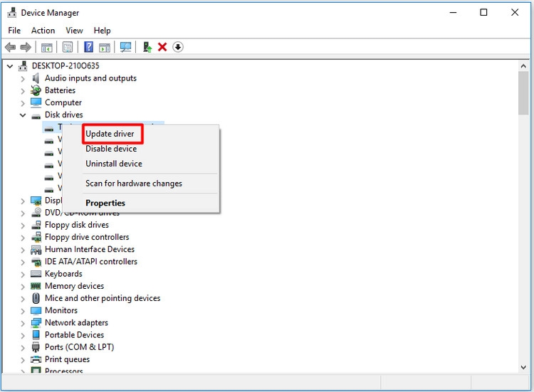Viewport: 534px width, 392px height.
Task: Click Scan for hardware changes monitor icon
Action: (x=125, y=47)
